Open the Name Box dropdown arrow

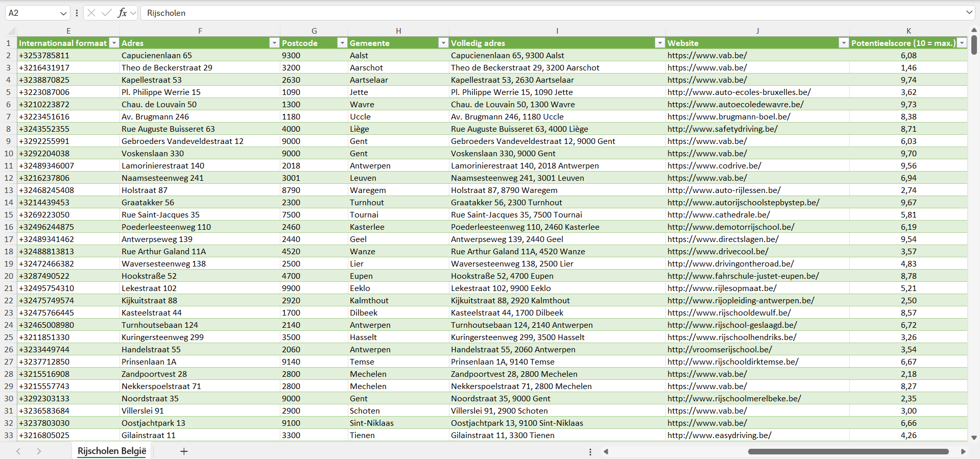pos(63,13)
